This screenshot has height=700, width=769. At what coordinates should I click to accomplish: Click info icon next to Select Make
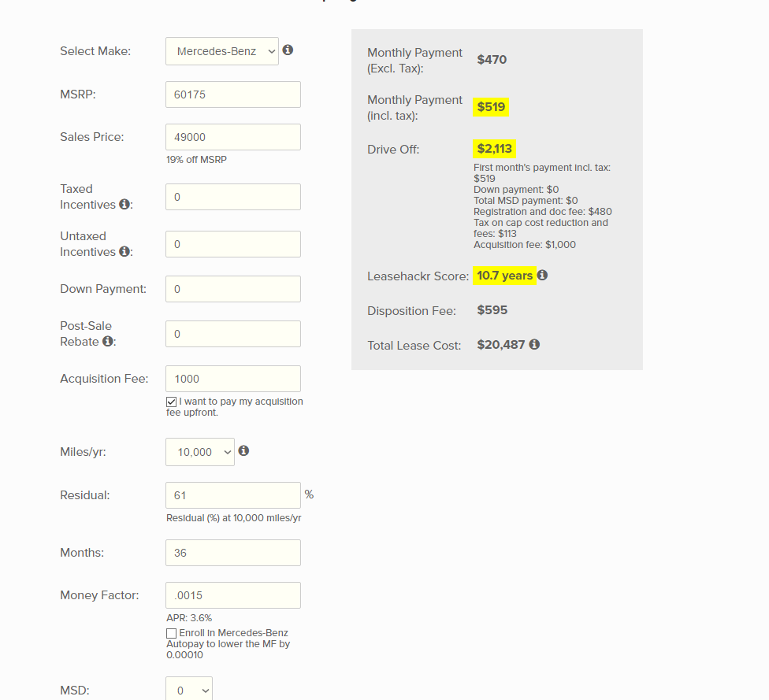coord(288,50)
